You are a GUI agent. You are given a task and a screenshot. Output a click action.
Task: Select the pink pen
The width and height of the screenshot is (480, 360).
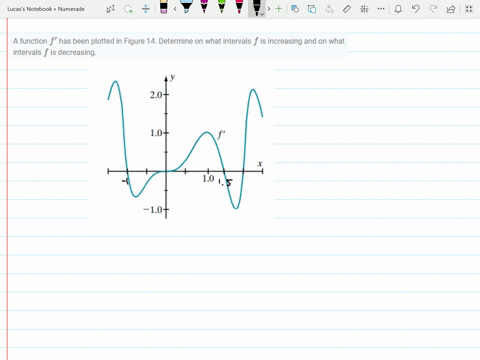tap(239, 7)
